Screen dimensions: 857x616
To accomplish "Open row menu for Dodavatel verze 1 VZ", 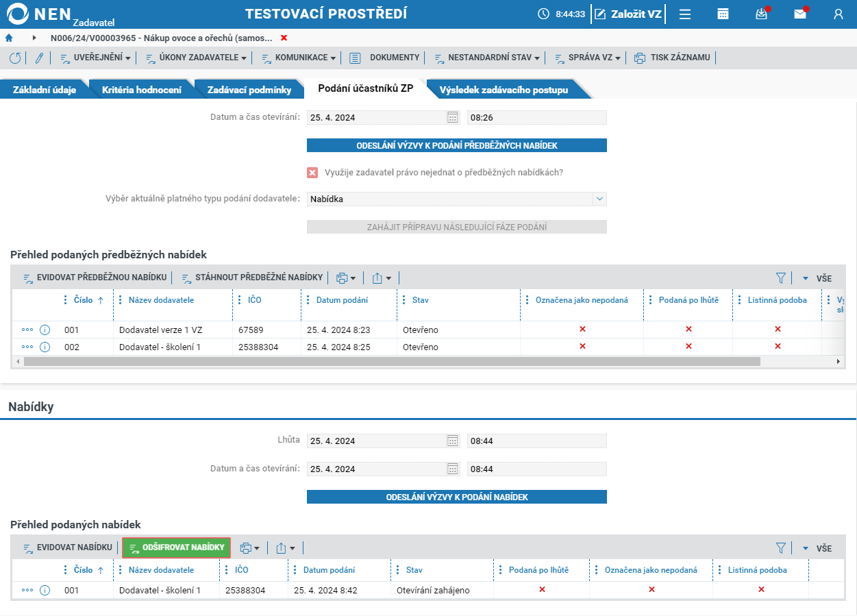I will tap(27, 330).
